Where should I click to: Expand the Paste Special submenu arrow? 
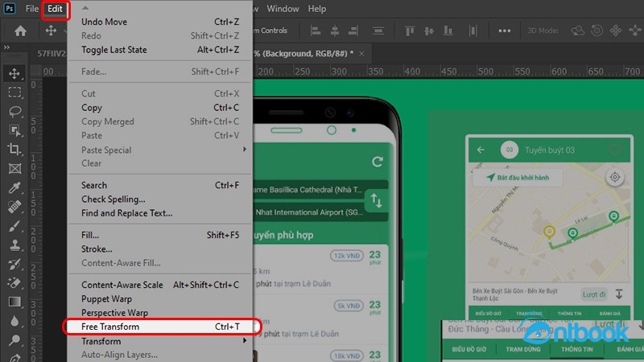(245, 150)
